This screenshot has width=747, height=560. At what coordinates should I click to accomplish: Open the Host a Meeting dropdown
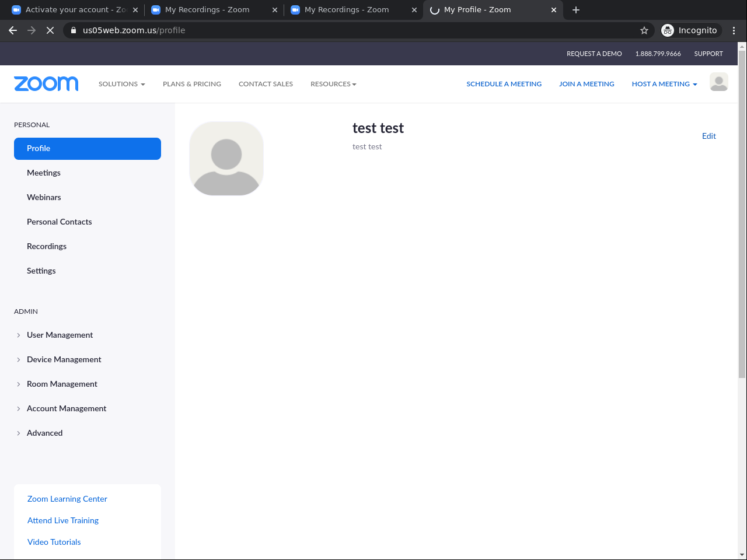pos(664,84)
